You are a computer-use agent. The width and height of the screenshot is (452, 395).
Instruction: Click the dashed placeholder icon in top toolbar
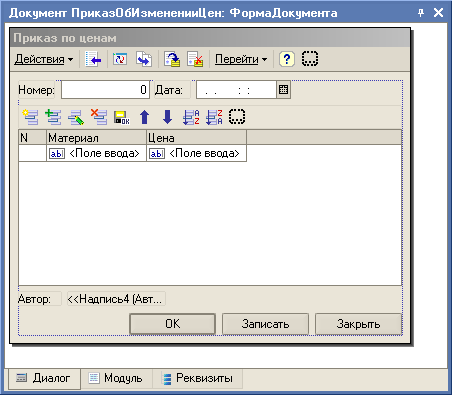(310, 59)
